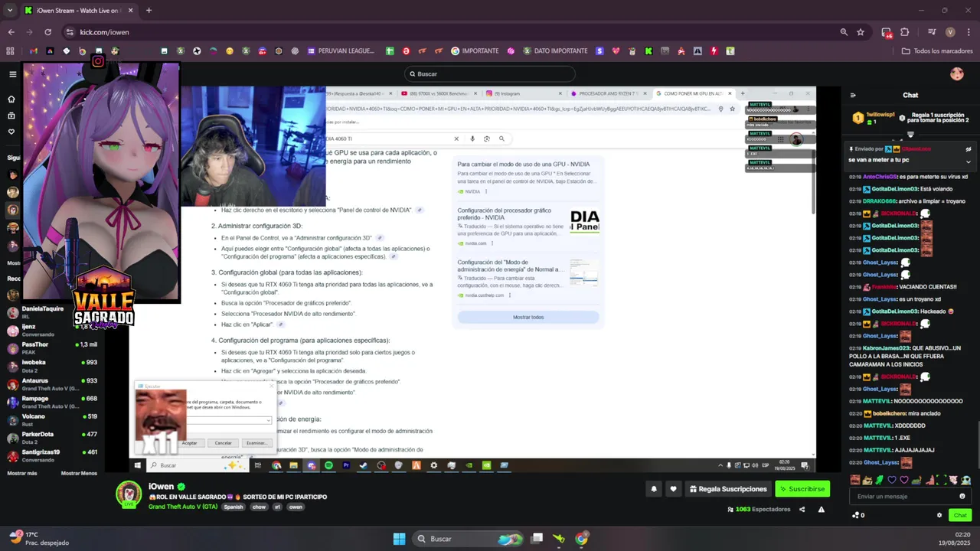Open the DATO IMPORTANTE bookmark
Viewport: 980px width, 551px height.
555,51
